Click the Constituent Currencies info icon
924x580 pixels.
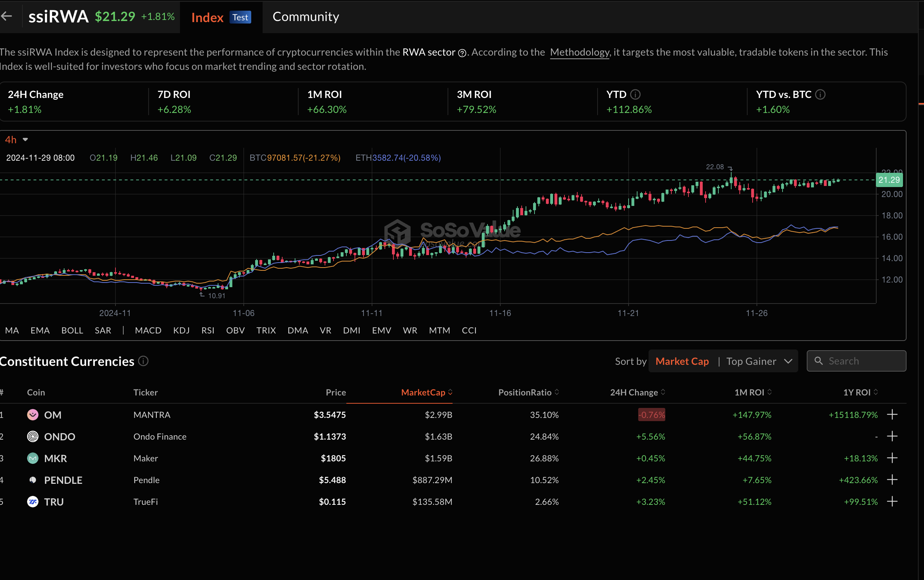pos(143,361)
